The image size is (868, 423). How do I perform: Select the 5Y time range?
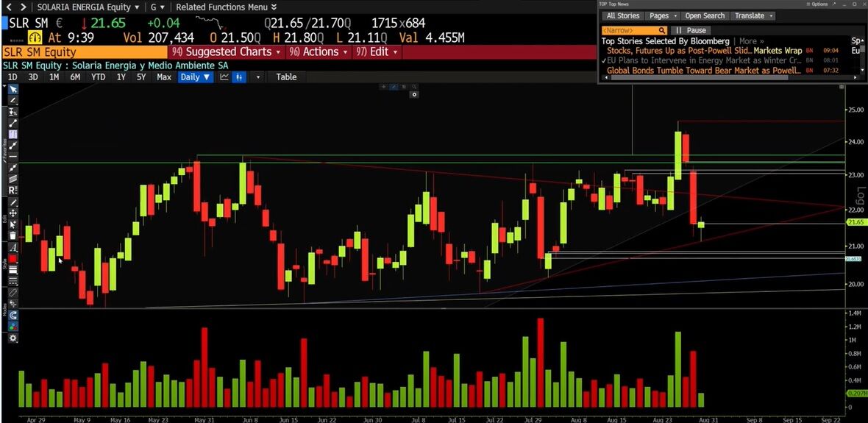pyautogui.click(x=141, y=77)
